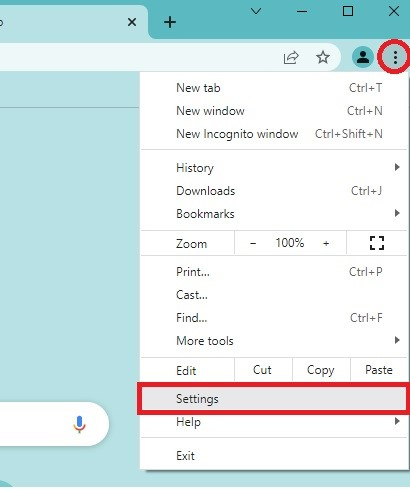Click the Copy button in the Edit row
The width and height of the screenshot is (410, 490).
(321, 370)
